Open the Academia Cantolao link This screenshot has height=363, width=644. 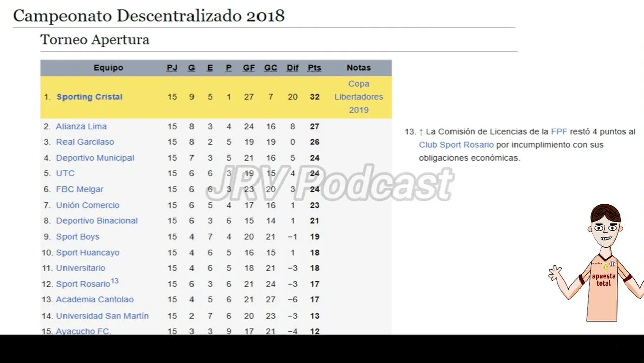click(95, 299)
